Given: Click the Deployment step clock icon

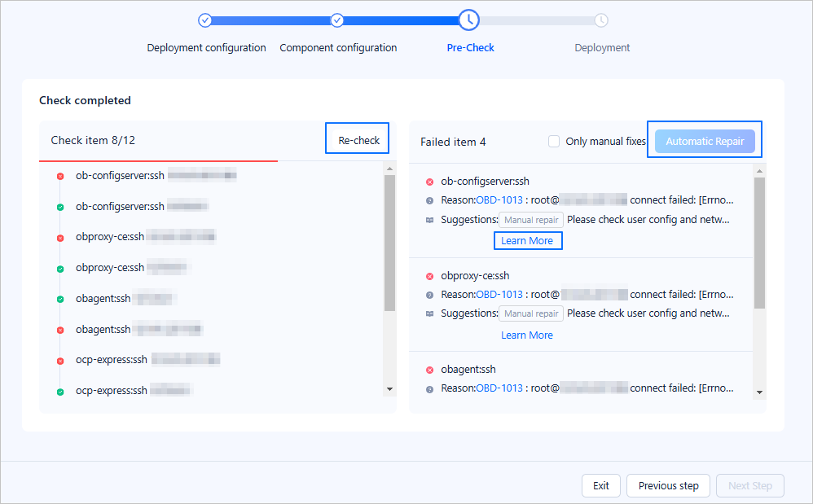Looking at the screenshot, I should pyautogui.click(x=600, y=20).
